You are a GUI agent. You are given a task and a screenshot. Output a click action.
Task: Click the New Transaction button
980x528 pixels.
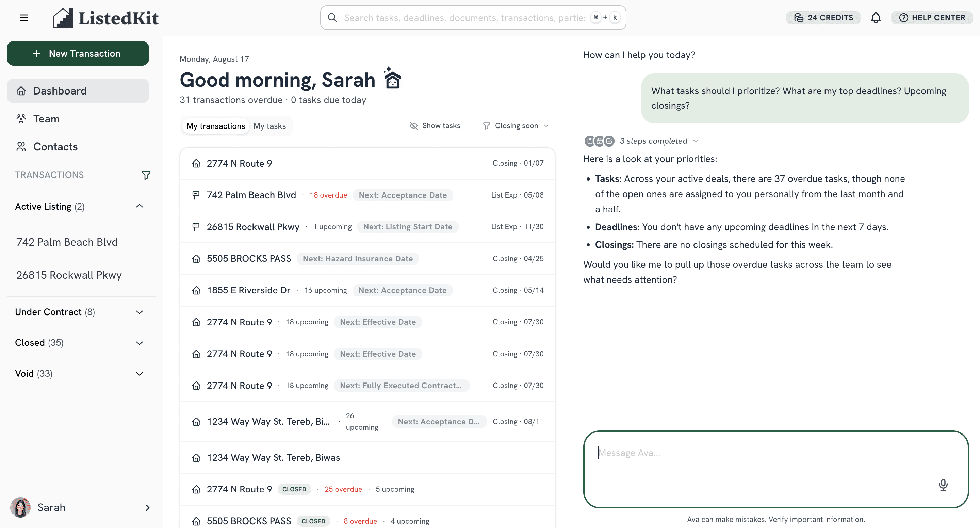tap(78, 54)
